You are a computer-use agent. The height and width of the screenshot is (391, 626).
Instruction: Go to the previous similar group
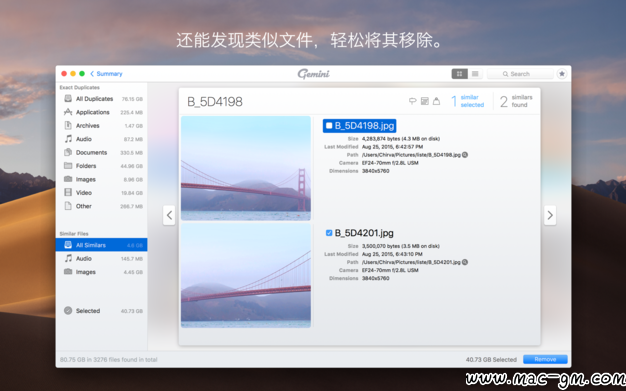(x=169, y=215)
